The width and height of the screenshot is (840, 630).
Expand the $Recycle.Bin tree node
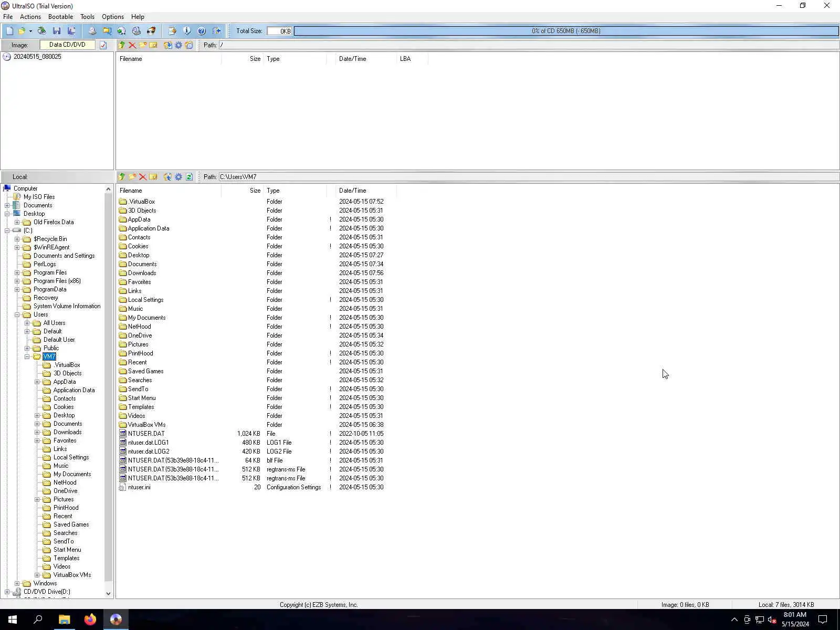[x=17, y=239]
